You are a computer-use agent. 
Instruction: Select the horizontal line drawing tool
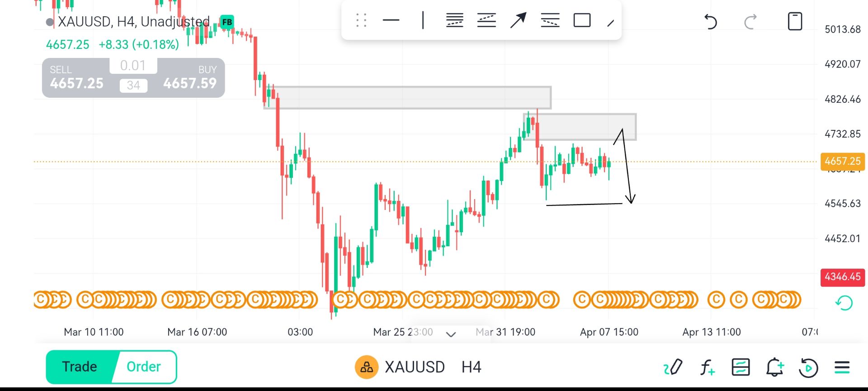[x=391, y=20]
